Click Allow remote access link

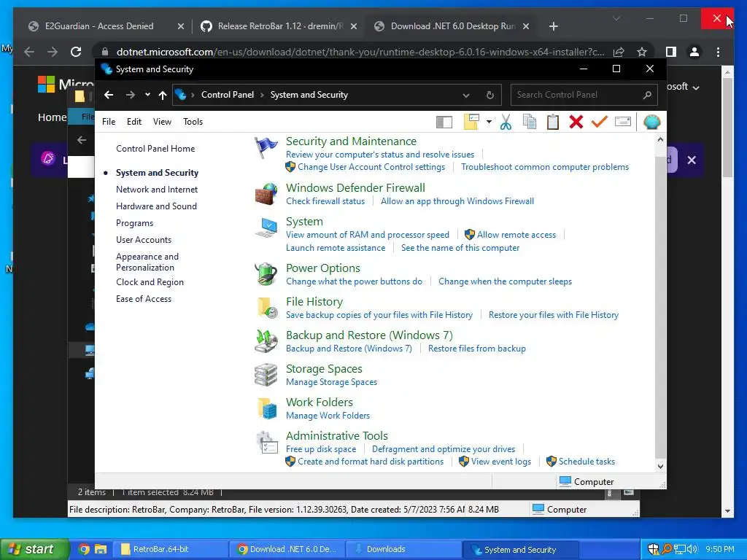pos(516,235)
